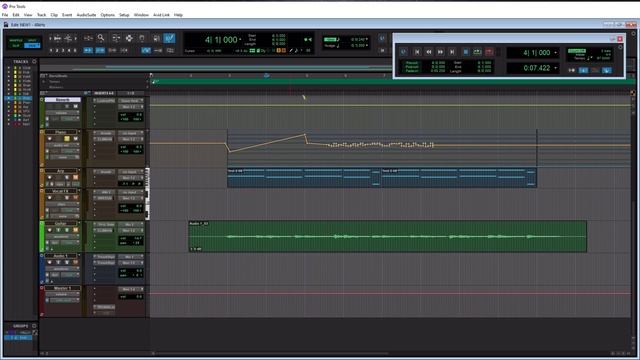Viewport: 640px width, 360px height.
Task: Open sub counter format dropdown in Transport
Action: coord(556,68)
